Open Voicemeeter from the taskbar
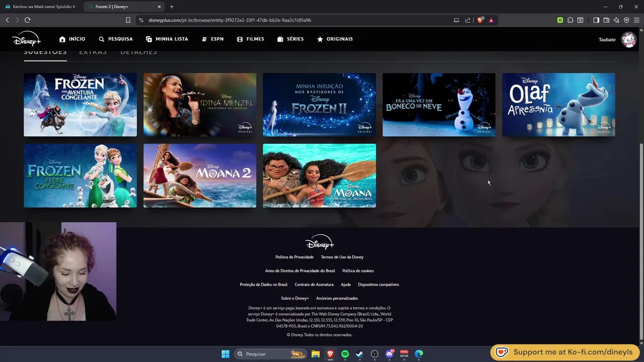The height and width of the screenshot is (362, 644). [404, 354]
